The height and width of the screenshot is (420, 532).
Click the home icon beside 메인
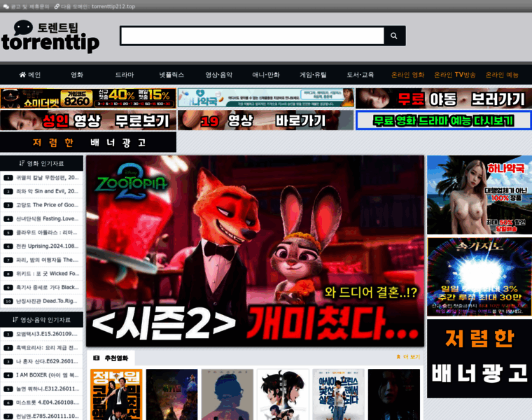click(22, 75)
